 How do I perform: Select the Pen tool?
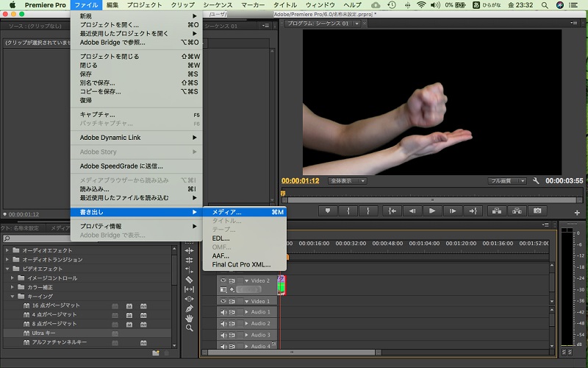[190, 308]
